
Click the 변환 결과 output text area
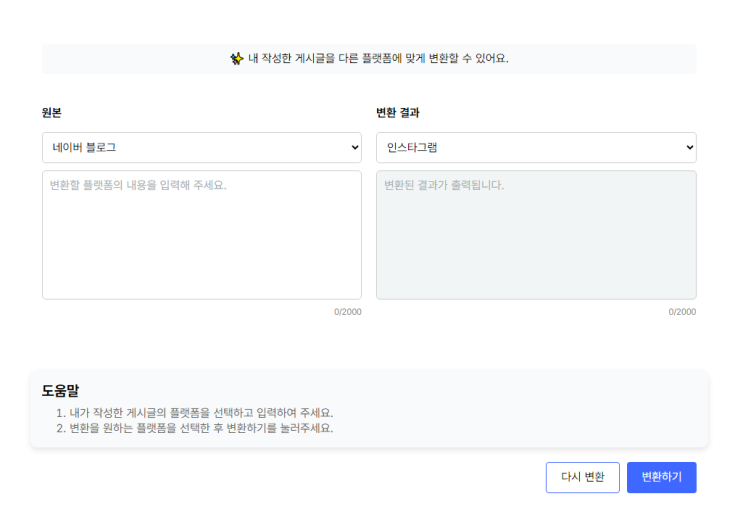[x=536, y=235]
